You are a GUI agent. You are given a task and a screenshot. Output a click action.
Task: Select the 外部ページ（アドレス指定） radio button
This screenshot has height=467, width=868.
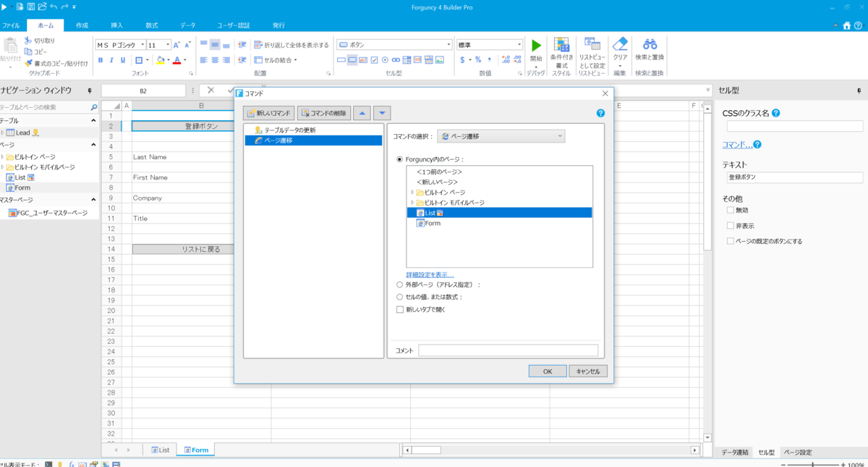tap(399, 284)
